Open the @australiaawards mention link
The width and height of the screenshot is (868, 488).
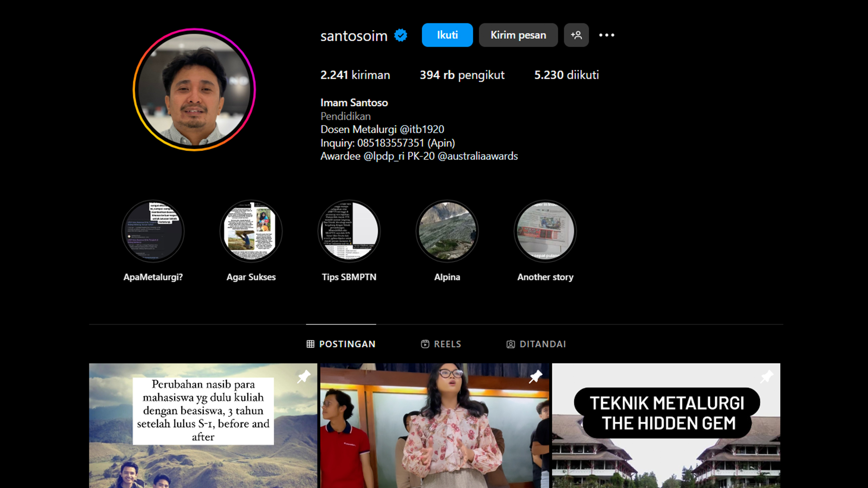tap(477, 156)
